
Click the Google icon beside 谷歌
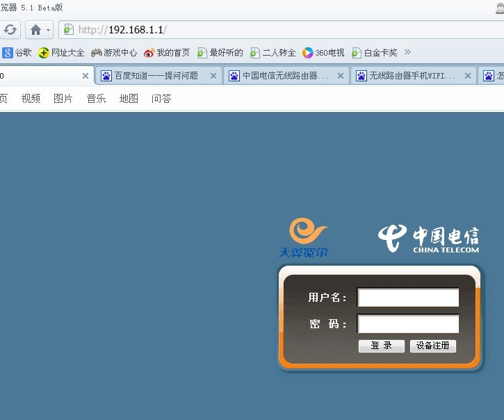tap(8, 53)
